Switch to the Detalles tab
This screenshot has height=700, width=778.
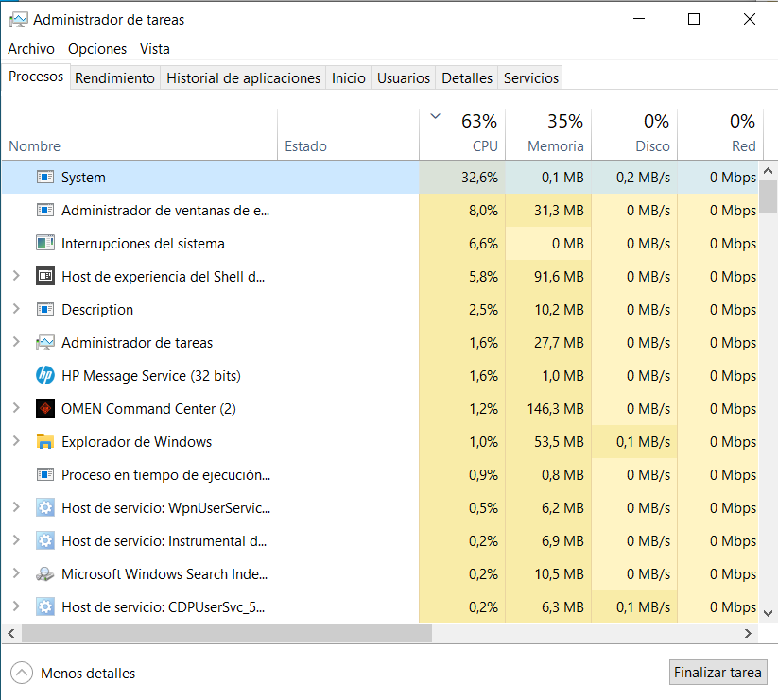click(x=467, y=77)
